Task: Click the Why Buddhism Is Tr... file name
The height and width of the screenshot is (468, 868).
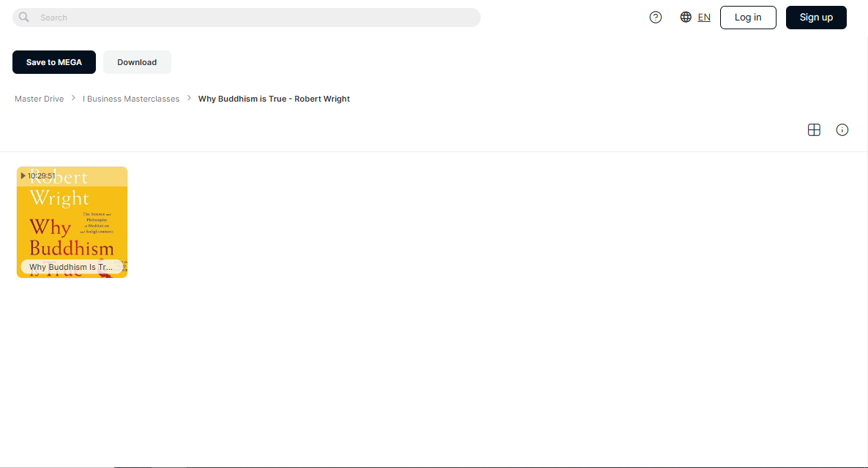Action: point(71,267)
